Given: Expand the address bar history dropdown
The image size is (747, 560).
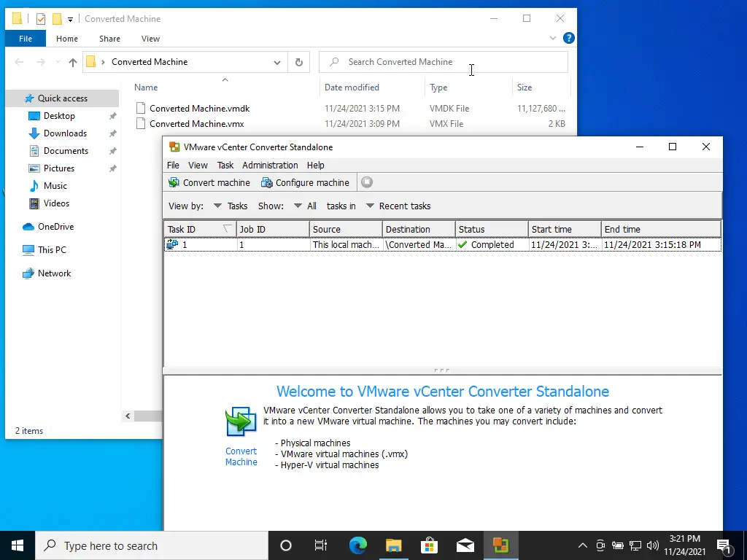Looking at the screenshot, I should (276, 62).
